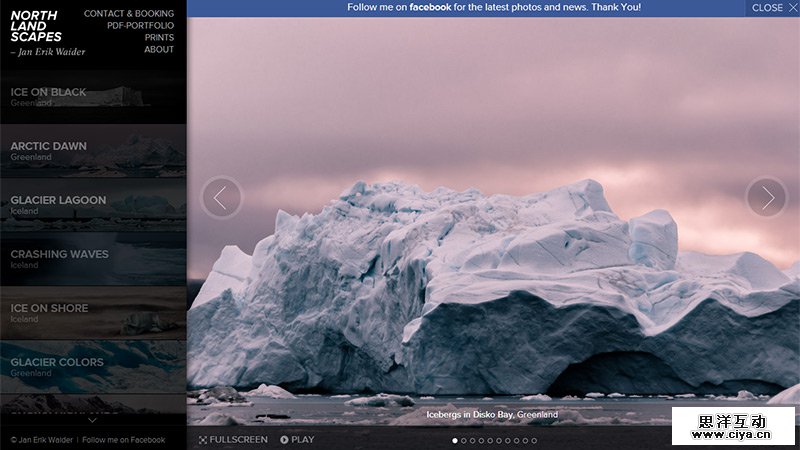Click the FULLSCREEN label

[238, 440]
